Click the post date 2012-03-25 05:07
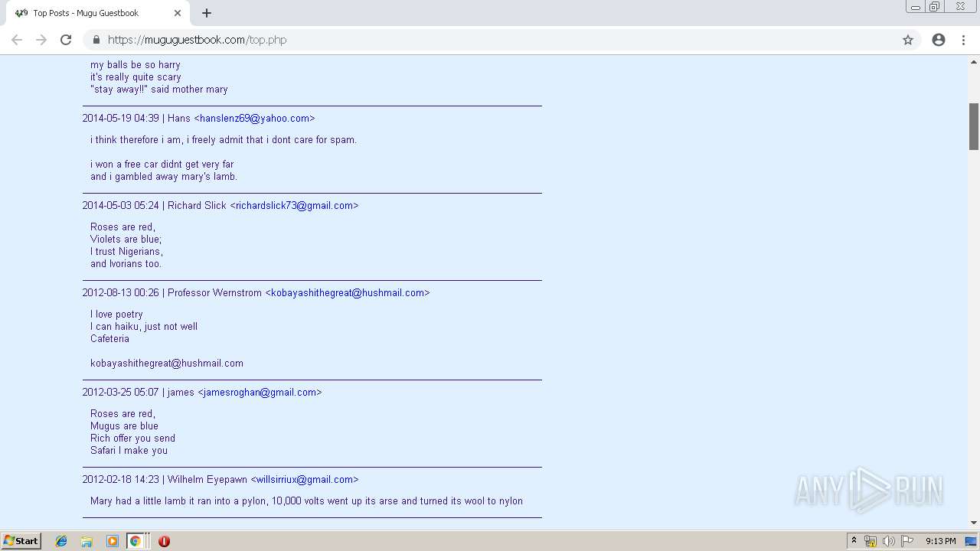980x551 pixels. [x=121, y=393]
